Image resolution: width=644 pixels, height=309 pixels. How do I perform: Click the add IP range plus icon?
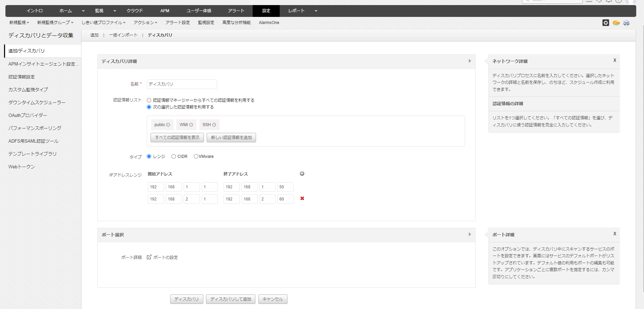point(302,174)
